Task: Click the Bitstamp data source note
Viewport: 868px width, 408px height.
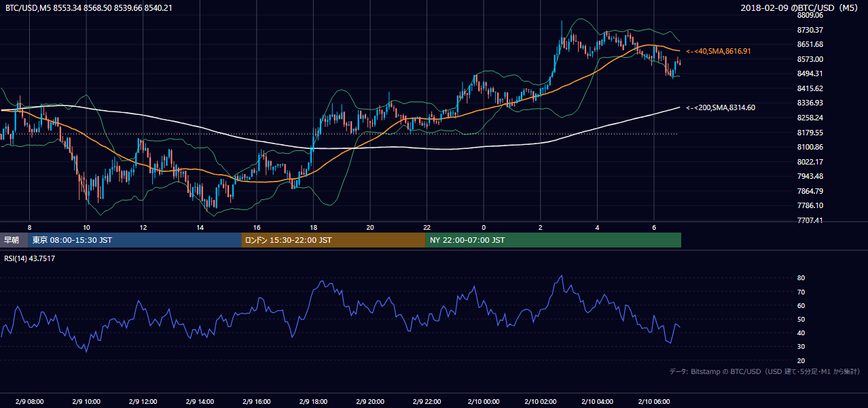Action: pos(765,371)
